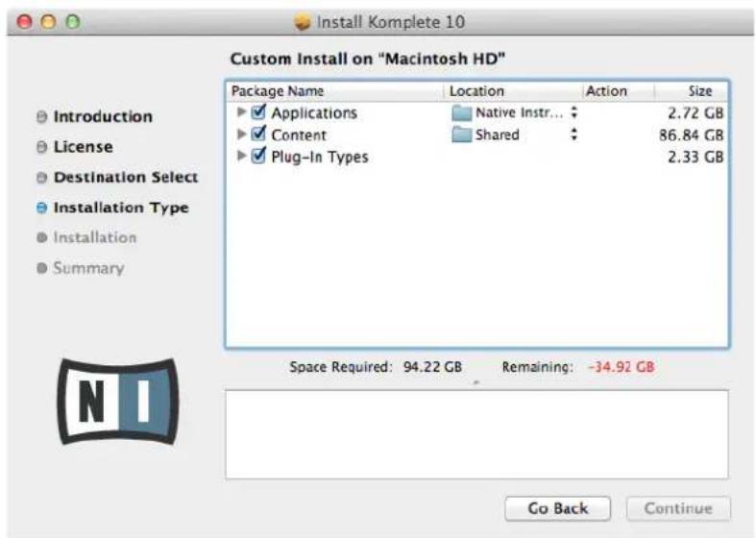Click the Summary step bullet icon

pyautogui.click(x=42, y=268)
